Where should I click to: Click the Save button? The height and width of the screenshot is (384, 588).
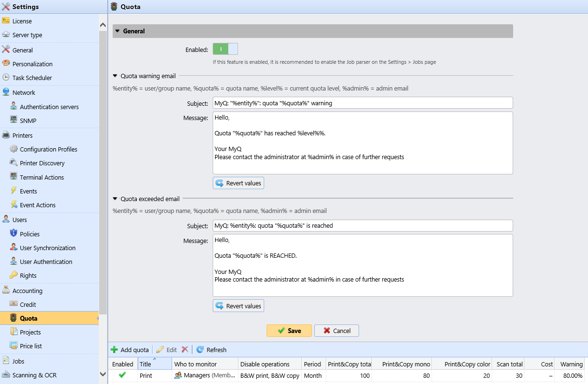[289, 330]
